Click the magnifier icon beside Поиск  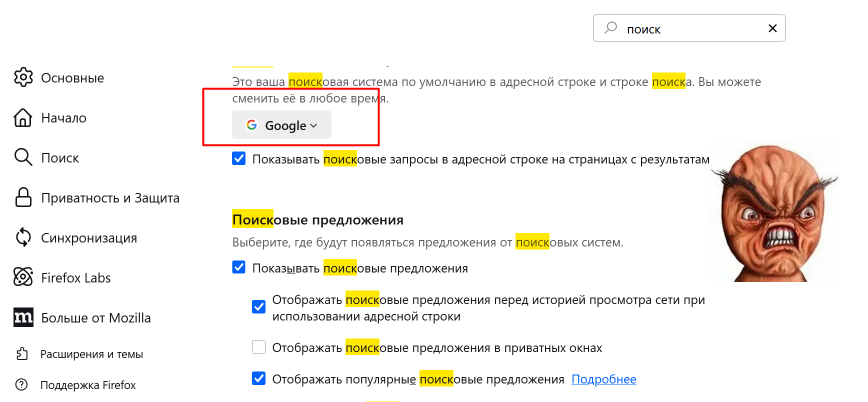click(x=23, y=157)
